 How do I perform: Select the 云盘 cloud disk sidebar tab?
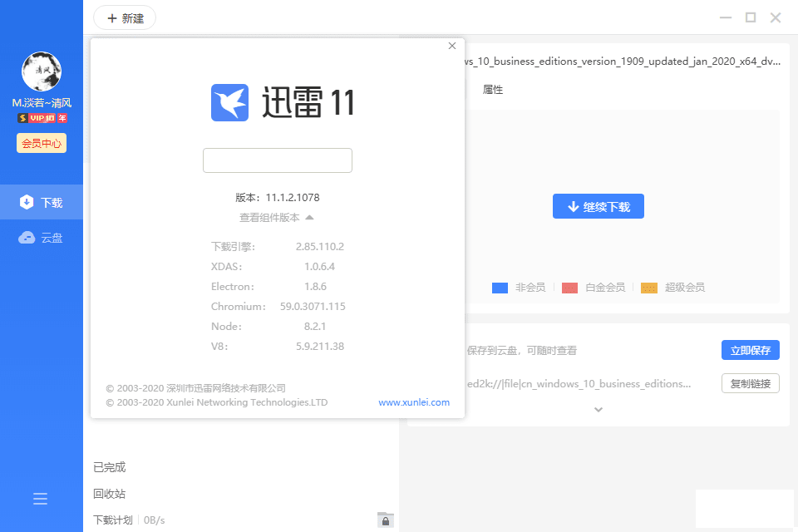pyautogui.click(x=42, y=238)
